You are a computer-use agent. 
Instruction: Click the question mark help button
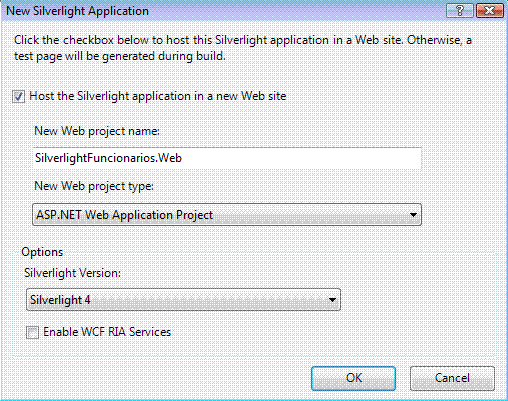click(x=460, y=11)
